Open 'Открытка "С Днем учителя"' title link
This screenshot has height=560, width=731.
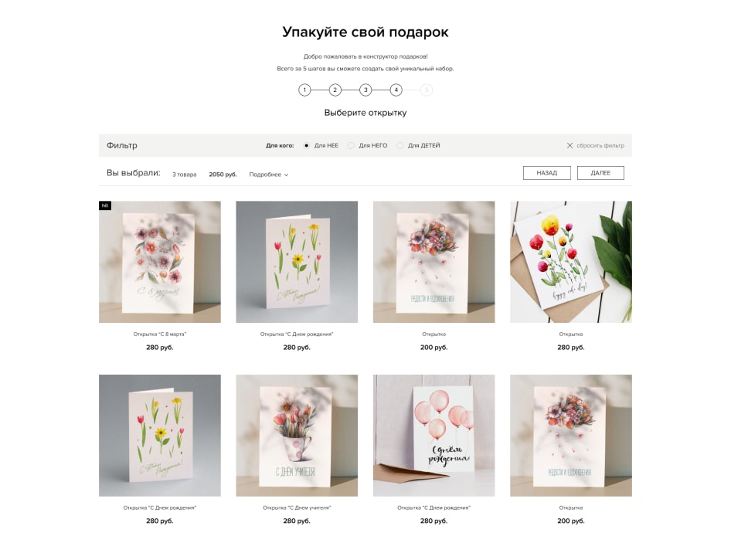coord(297,507)
